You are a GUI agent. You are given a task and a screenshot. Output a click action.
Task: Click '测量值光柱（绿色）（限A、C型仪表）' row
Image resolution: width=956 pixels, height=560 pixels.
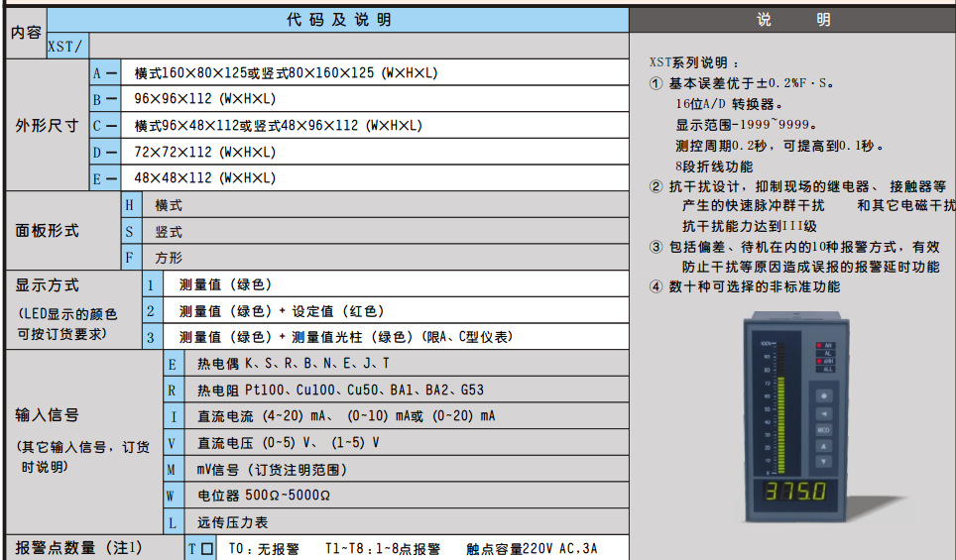pos(397,337)
